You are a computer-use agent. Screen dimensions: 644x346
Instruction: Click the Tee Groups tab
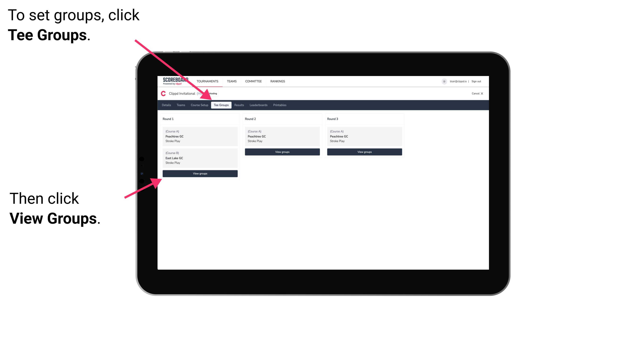pos(221,105)
